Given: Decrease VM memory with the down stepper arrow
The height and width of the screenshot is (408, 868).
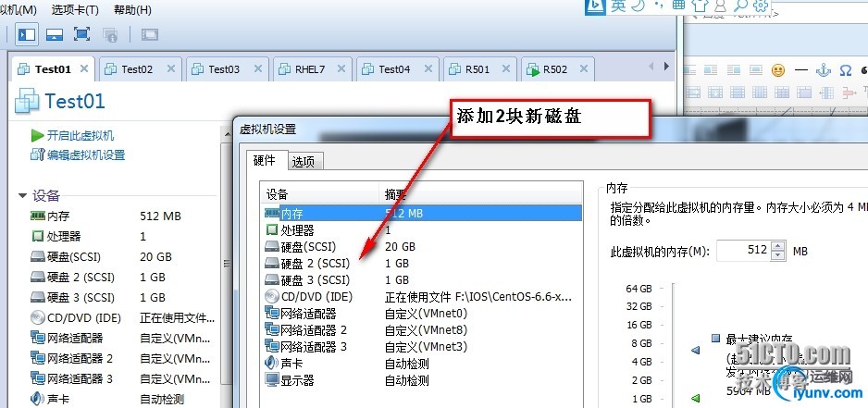Looking at the screenshot, I should pos(778,255).
